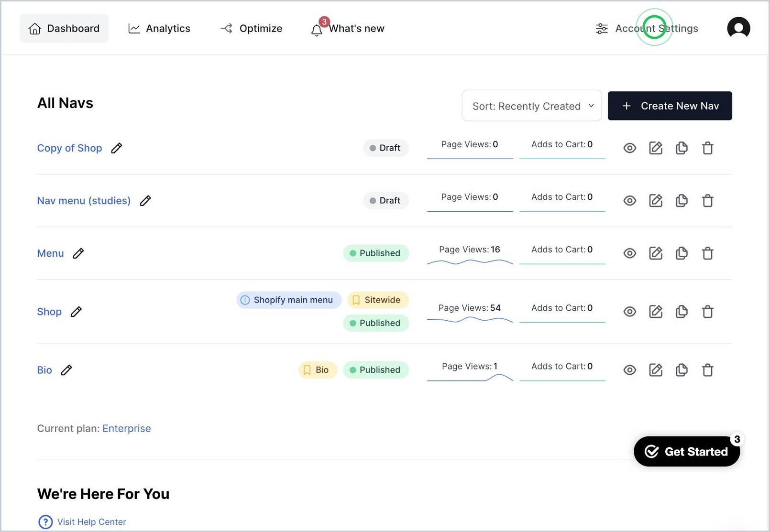Open Account Settings

click(647, 28)
